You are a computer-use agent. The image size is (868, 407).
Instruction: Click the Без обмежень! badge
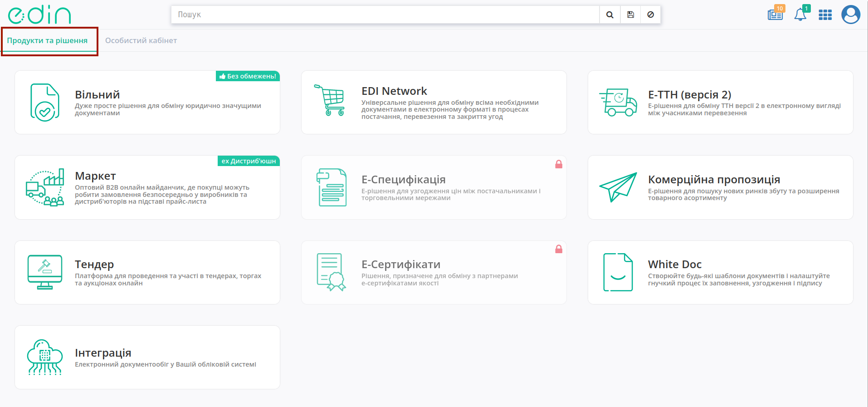tap(248, 76)
